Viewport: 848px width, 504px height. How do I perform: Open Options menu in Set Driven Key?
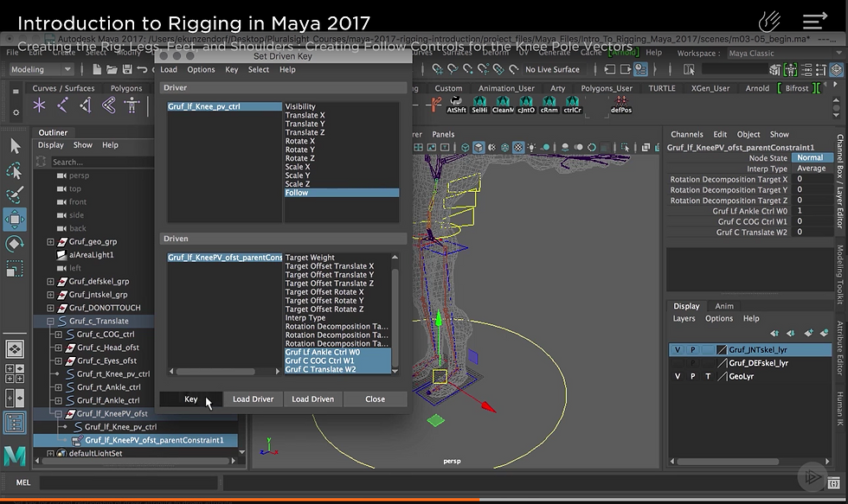click(x=201, y=70)
